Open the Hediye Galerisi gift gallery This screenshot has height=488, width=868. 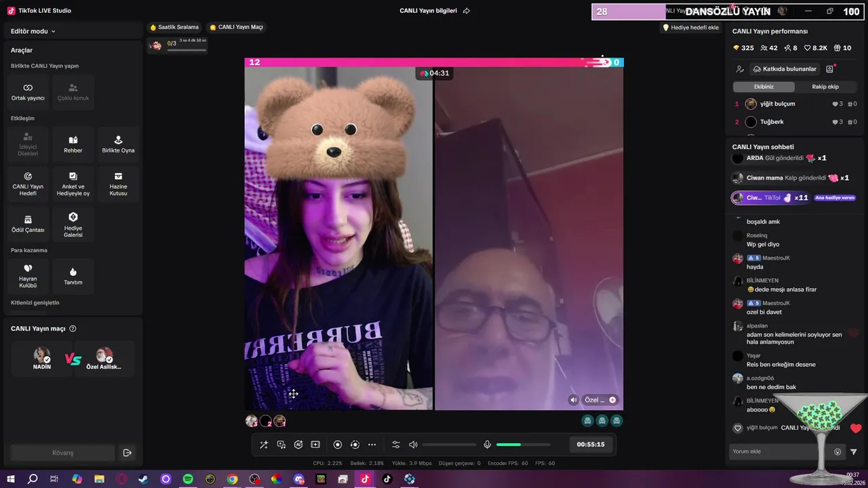pyautogui.click(x=73, y=224)
